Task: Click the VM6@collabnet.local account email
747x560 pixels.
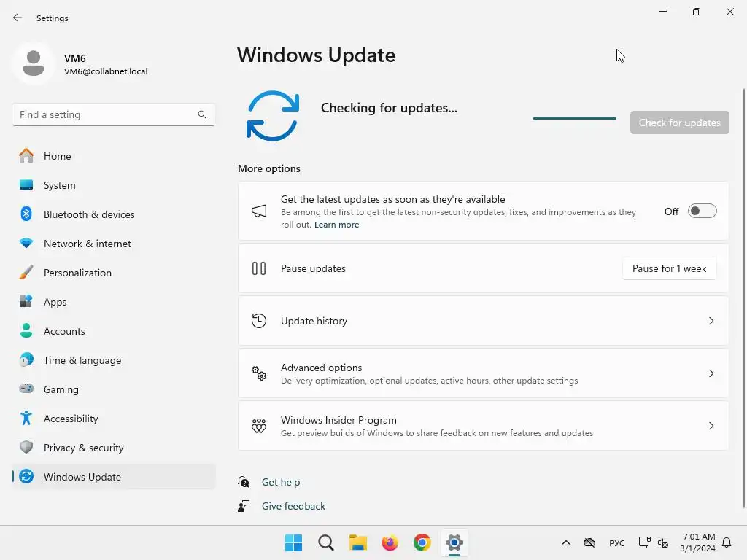Action: (x=106, y=71)
